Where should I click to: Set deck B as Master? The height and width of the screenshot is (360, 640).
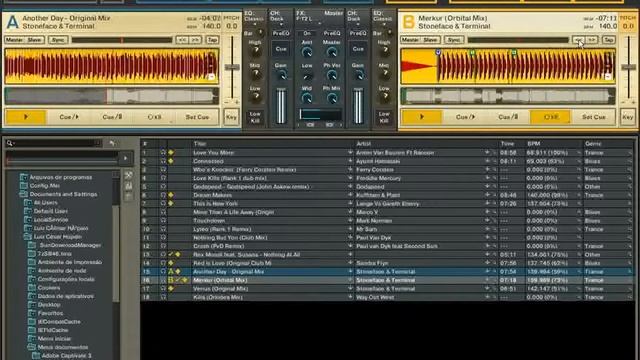pyautogui.click(x=410, y=40)
